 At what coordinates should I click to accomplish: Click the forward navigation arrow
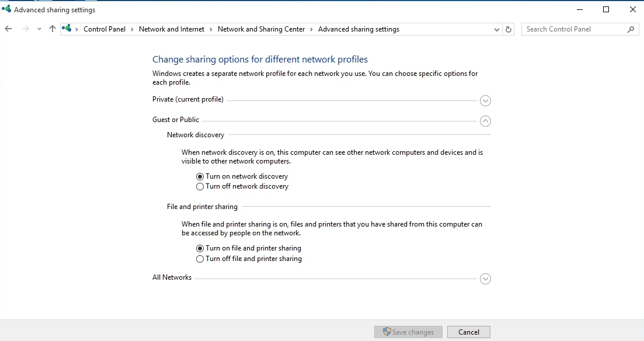(26, 29)
